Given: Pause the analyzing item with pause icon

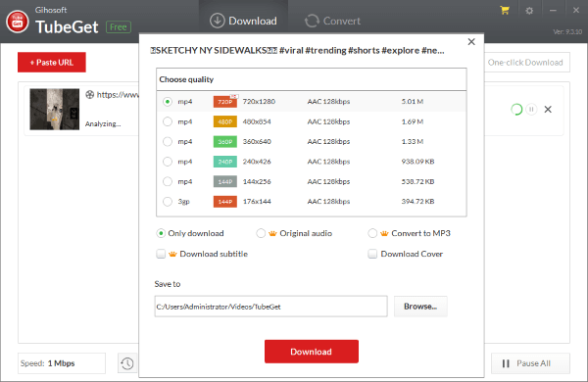Looking at the screenshot, I should point(531,110).
